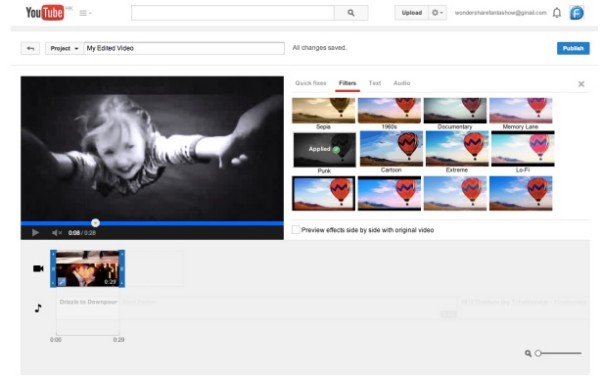Click the Publish button
Image resolution: width=600 pixels, height=379 pixels.
point(573,48)
